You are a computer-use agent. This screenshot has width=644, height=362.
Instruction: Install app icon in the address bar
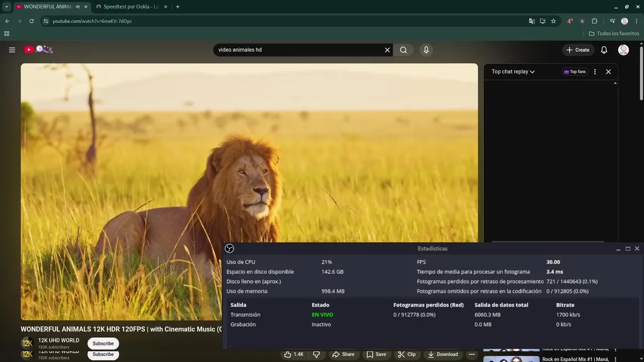coord(542,21)
